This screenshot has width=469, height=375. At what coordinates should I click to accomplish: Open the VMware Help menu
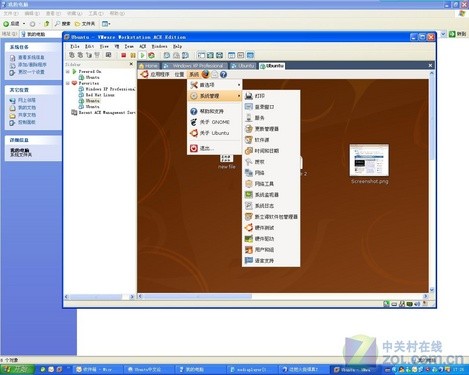click(177, 46)
